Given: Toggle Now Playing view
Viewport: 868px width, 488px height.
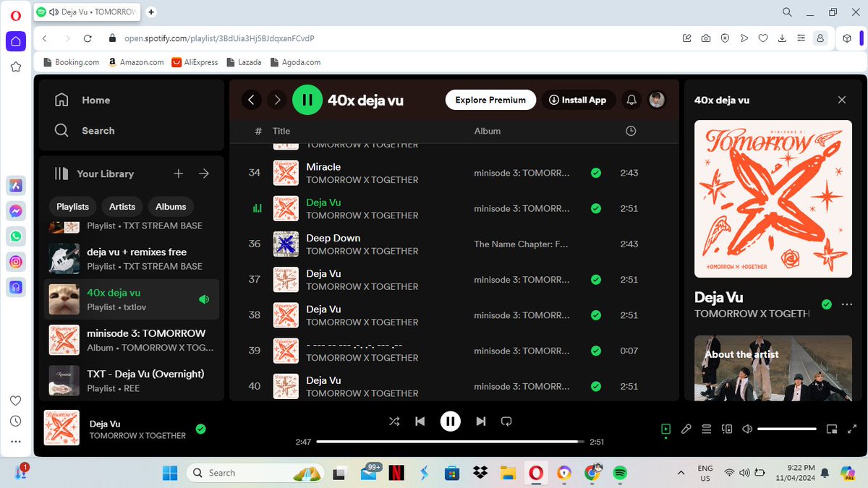Looking at the screenshot, I should point(665,429).
